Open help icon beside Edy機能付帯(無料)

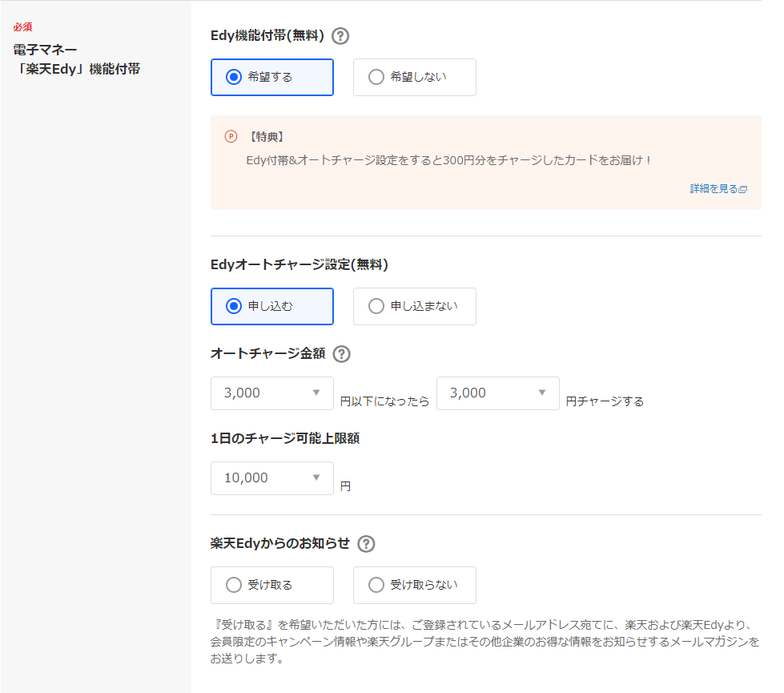point(340,36)
